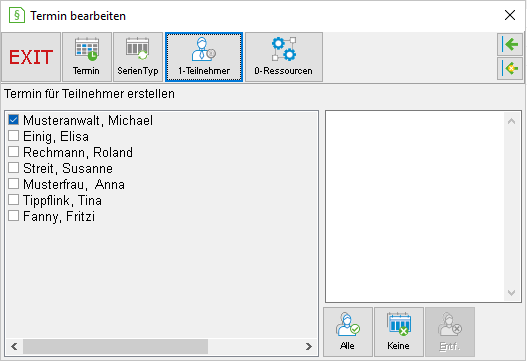Click the upper green back arrow icon
The image size is (527, 362).
point(510,44)
